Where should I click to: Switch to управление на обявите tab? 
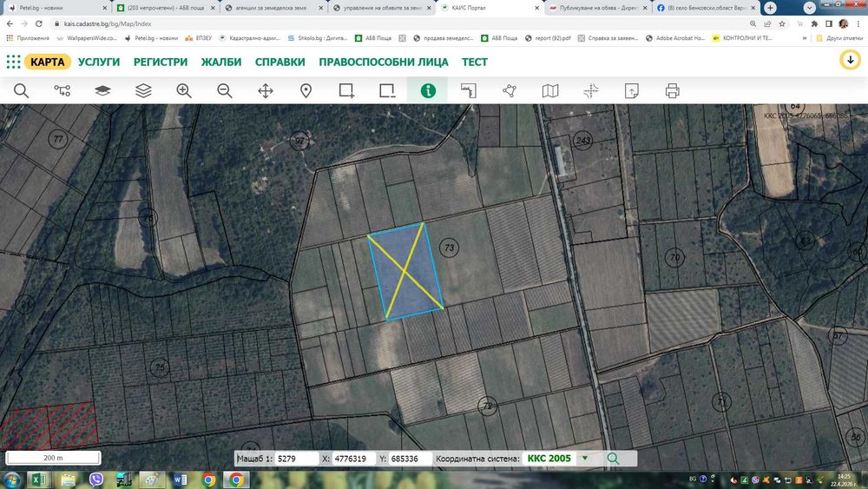381,8
